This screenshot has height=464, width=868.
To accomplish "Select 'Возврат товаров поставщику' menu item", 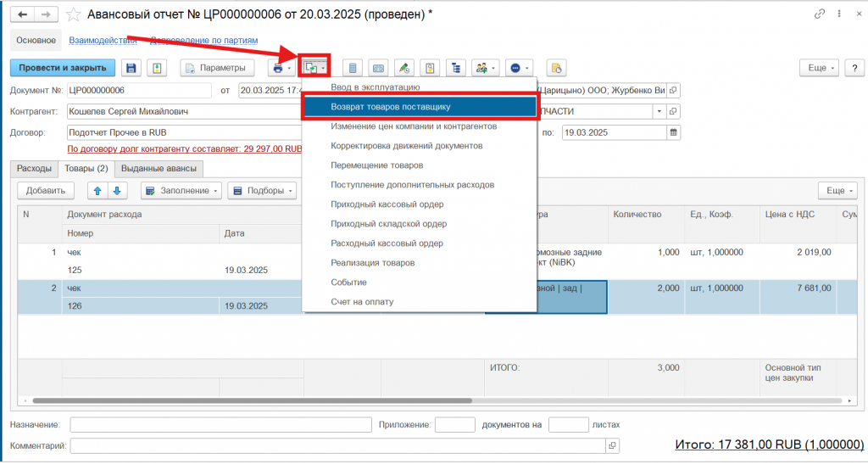I will [x=420, y=107].
